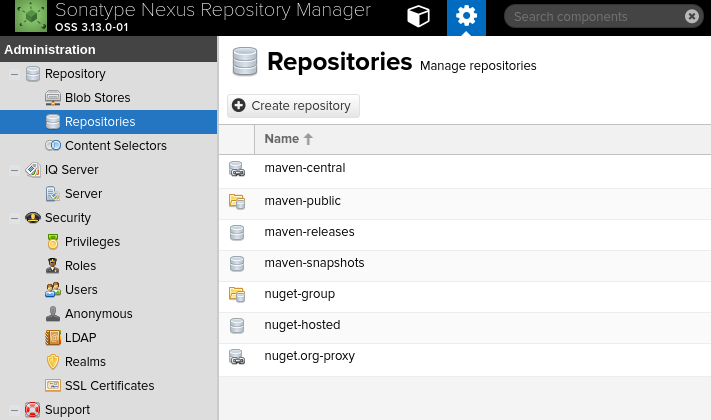Open the nuget.org-proxy repository row

[465, 359]
